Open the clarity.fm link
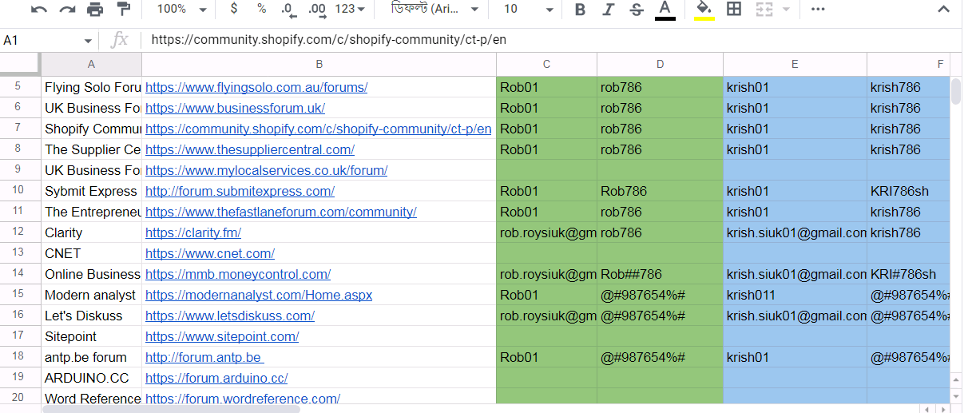Viewport: 980px width, 413px height. click(x=193, y=233)
